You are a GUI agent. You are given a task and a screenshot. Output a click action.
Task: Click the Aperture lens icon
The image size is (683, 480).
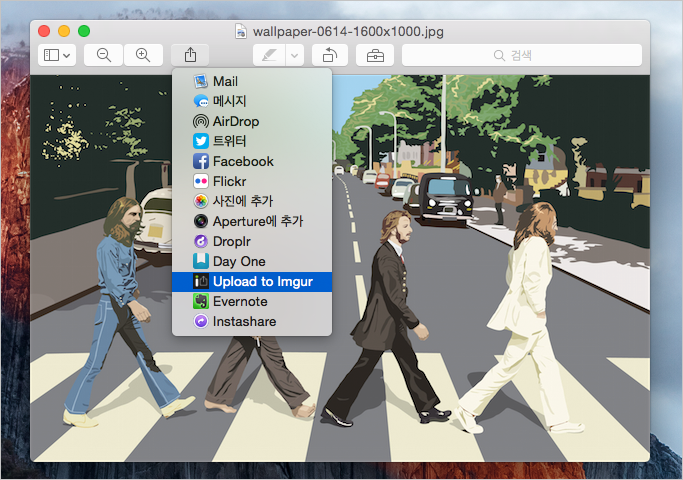tap(200, 221)
